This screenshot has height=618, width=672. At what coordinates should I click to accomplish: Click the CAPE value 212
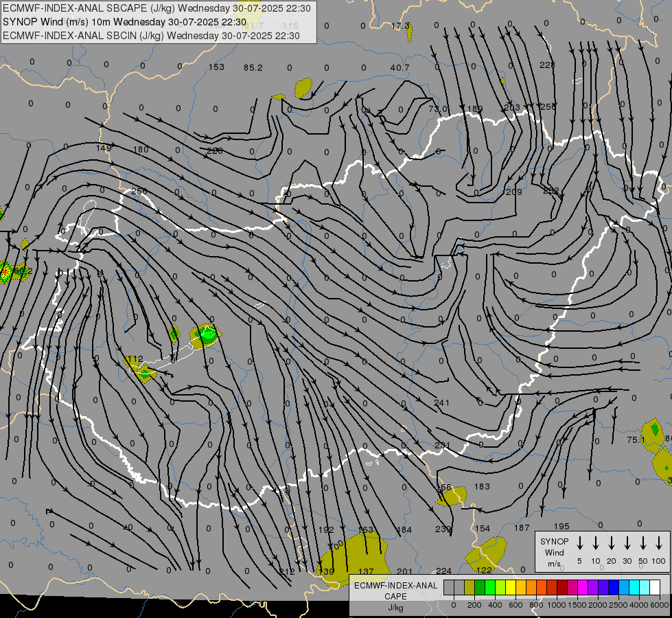click(x=287, y=572)
